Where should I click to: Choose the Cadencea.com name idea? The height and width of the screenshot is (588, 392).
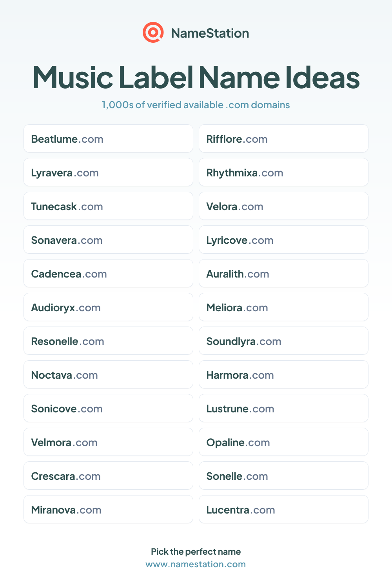click(x=108, y=273)
